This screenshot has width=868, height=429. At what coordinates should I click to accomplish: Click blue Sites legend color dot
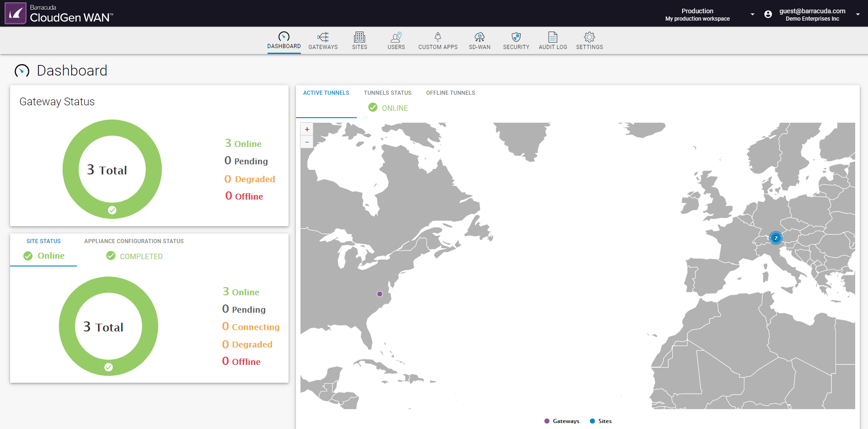592,421
